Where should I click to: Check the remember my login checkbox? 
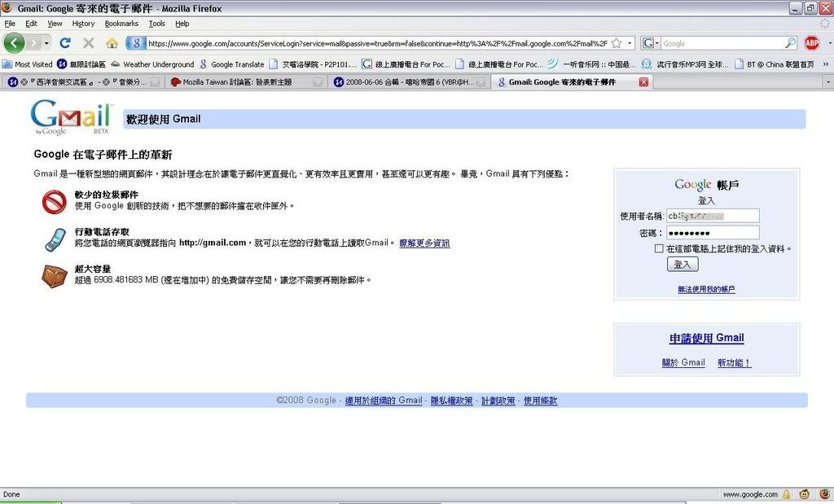pyautogui.click(x=659, y=248)
